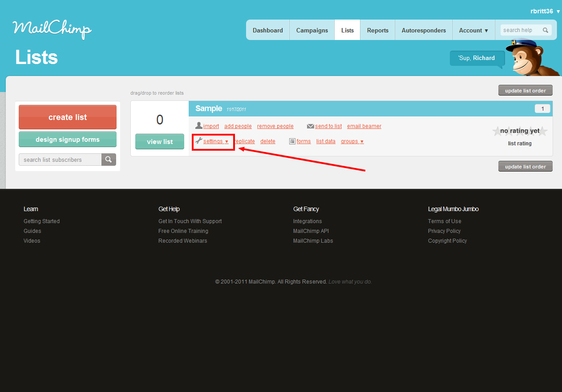Expand the groups dropdown

pyautogui.click(x=352, y=141)
